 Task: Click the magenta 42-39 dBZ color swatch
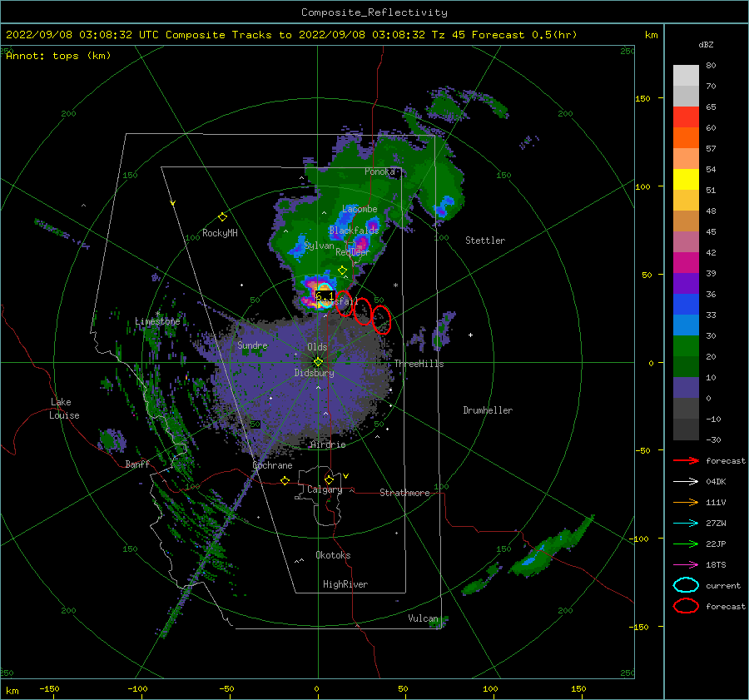686,263
